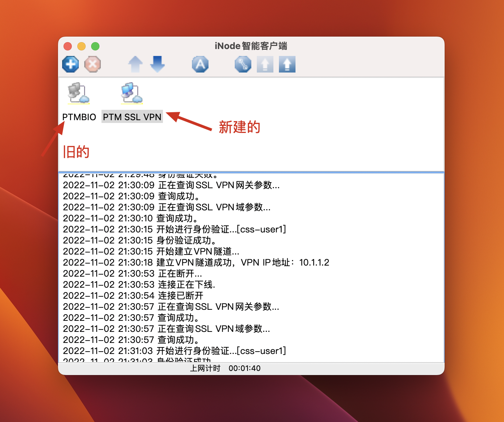Click the greyed-out up arrow toolbar icon

click(135, 64)
